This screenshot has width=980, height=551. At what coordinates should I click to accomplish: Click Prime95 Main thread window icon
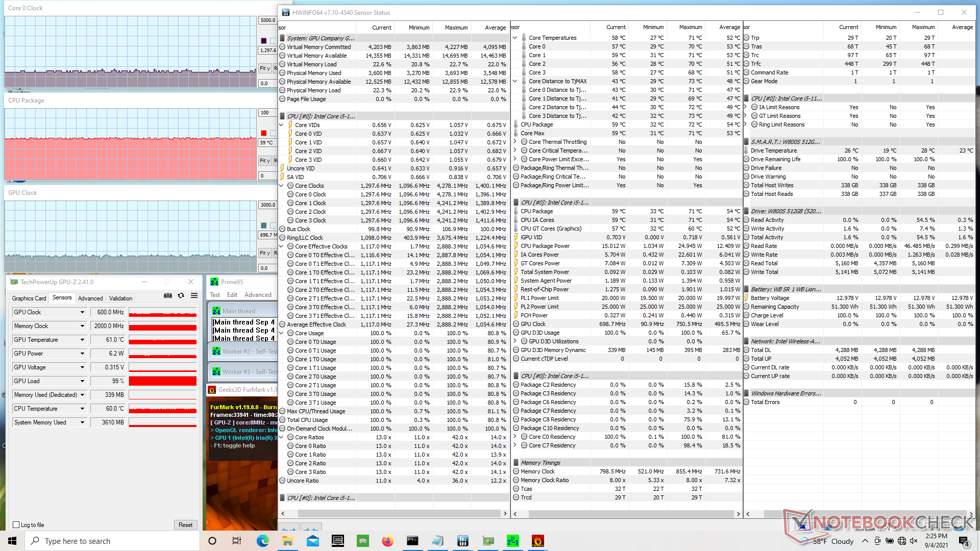[216, 311]
